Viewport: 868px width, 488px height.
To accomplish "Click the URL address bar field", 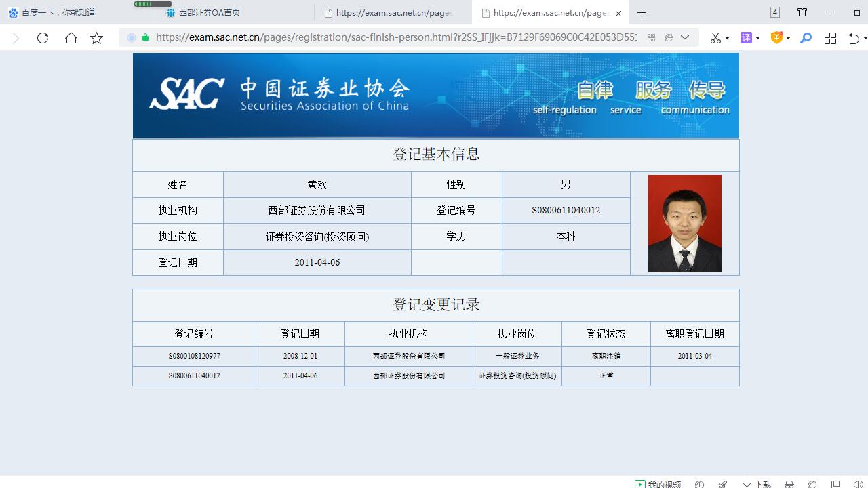I will tap(393, 38).
